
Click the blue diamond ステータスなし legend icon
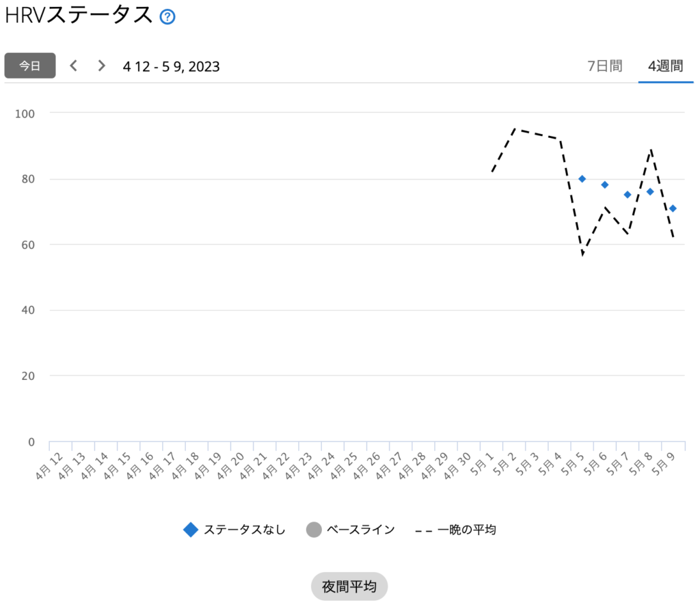(191, 530)
